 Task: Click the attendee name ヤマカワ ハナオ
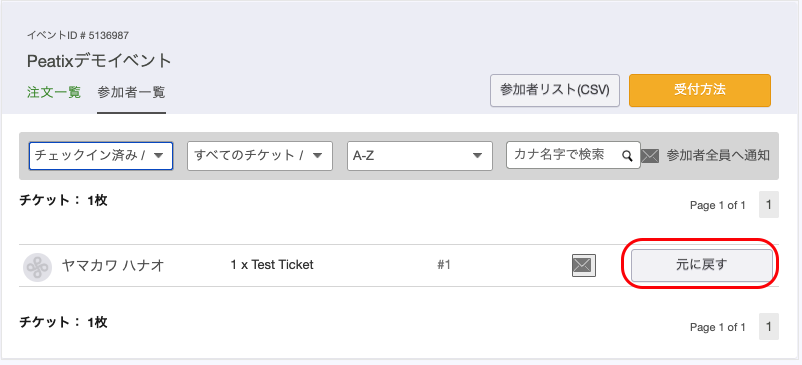[113, 266]
